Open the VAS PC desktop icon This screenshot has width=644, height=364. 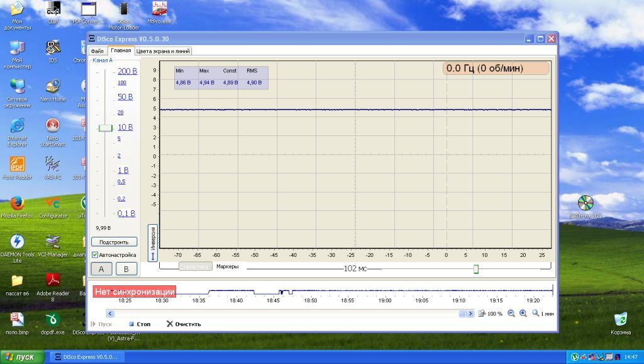coord(53,168)
